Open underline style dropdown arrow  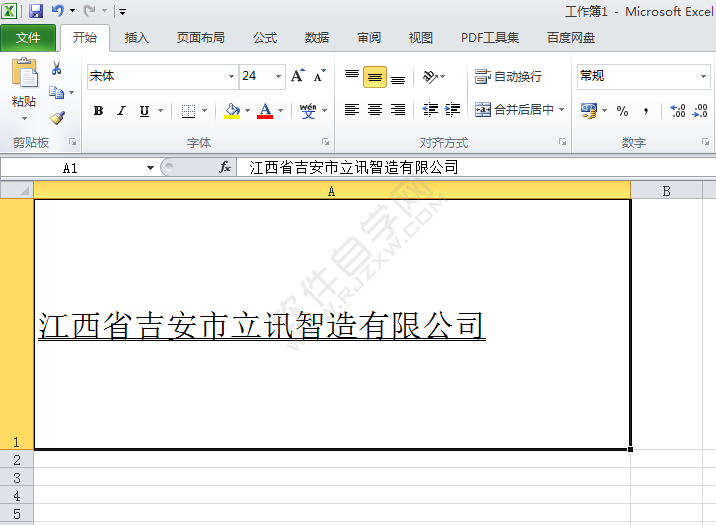click(160, 110)
